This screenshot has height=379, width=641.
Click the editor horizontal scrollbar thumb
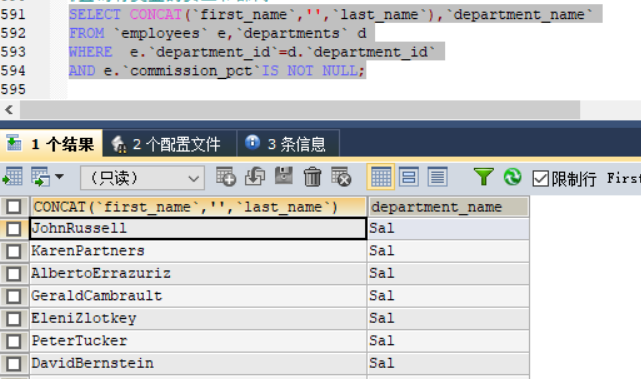(x=300, y=110)
